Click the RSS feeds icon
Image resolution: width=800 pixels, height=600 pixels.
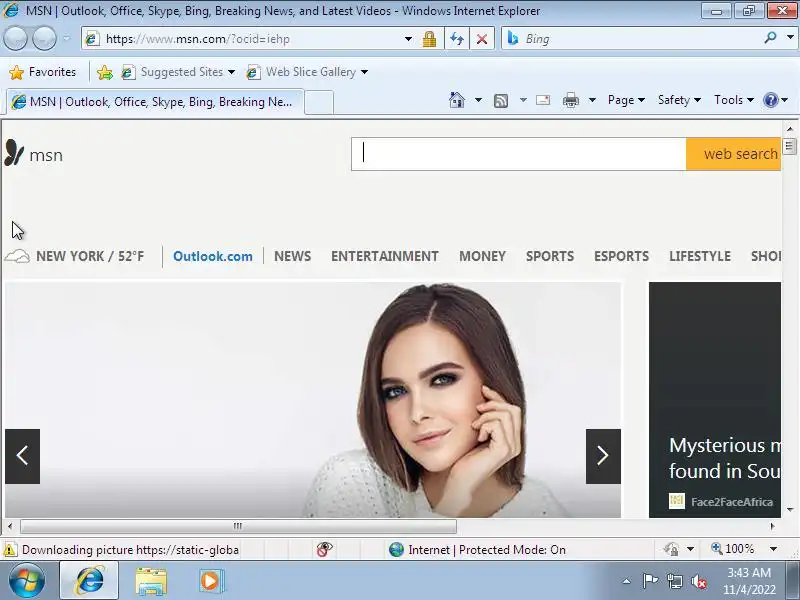point(501,101)
